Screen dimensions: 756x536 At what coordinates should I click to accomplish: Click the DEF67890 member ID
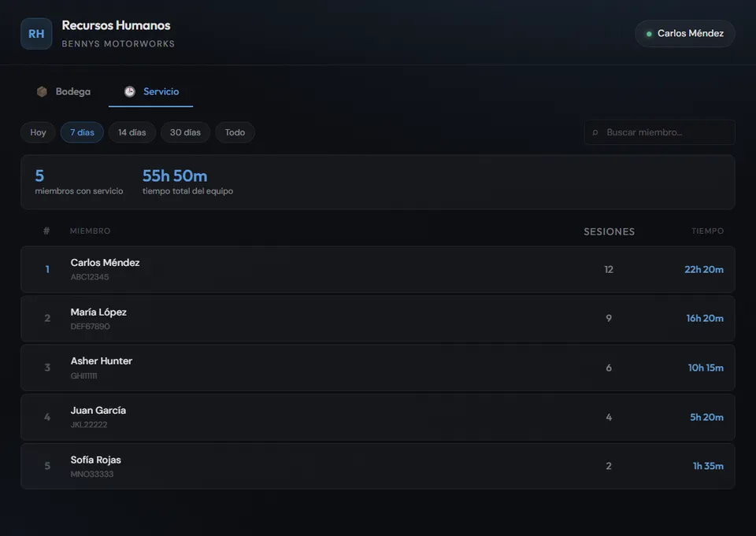pyautogui.click(x=90, y=327)
